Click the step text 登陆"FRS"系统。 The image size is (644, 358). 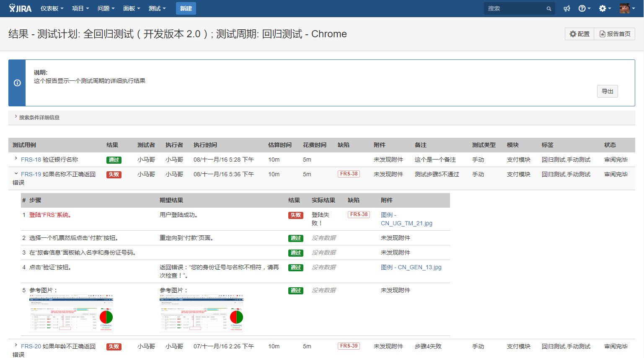(x=51, y=215)
